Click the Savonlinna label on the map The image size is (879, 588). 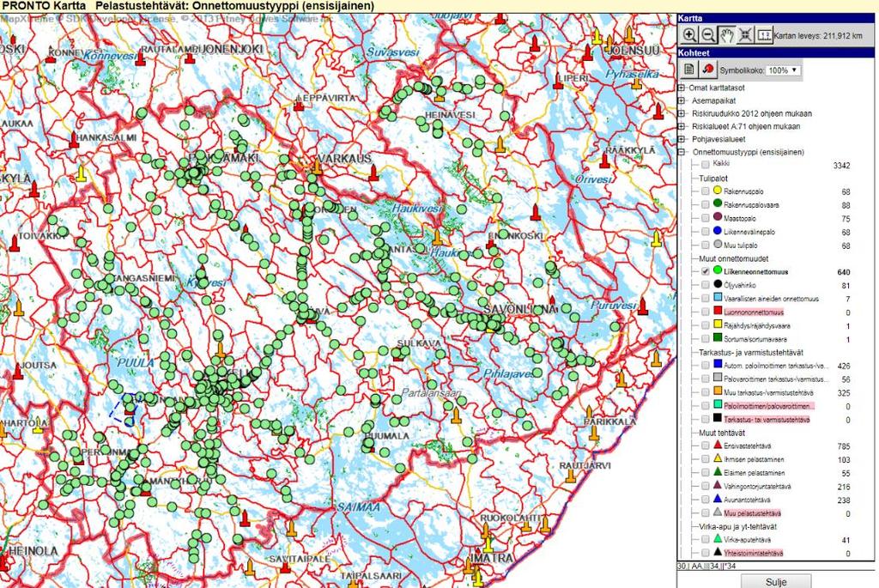[520, 309]
